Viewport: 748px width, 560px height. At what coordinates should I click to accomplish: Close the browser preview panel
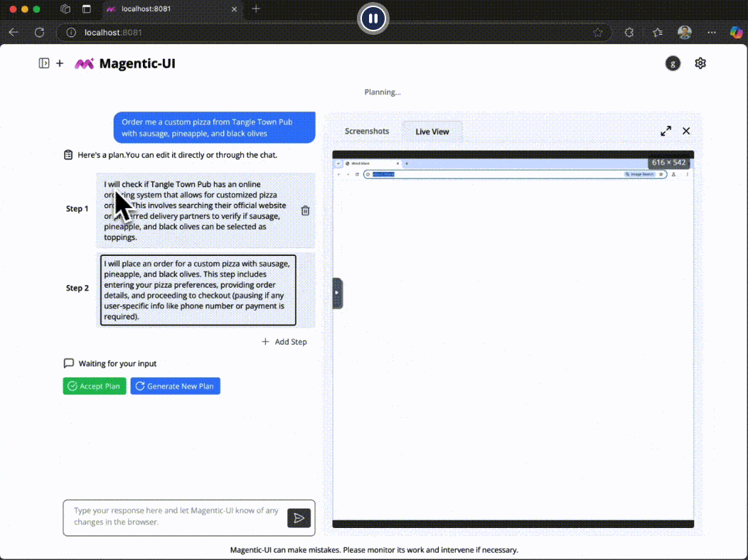point(686,131)
